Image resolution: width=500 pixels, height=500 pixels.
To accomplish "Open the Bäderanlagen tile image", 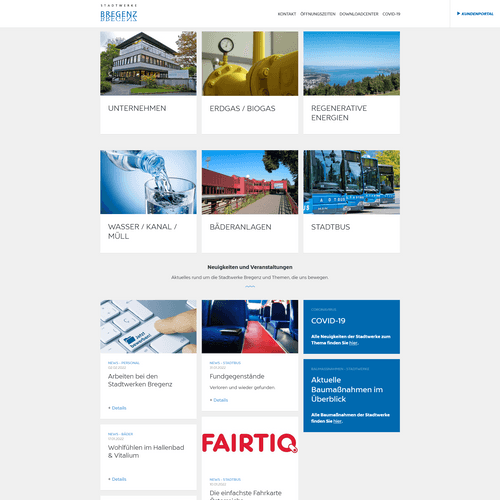I will coord(250,182).
